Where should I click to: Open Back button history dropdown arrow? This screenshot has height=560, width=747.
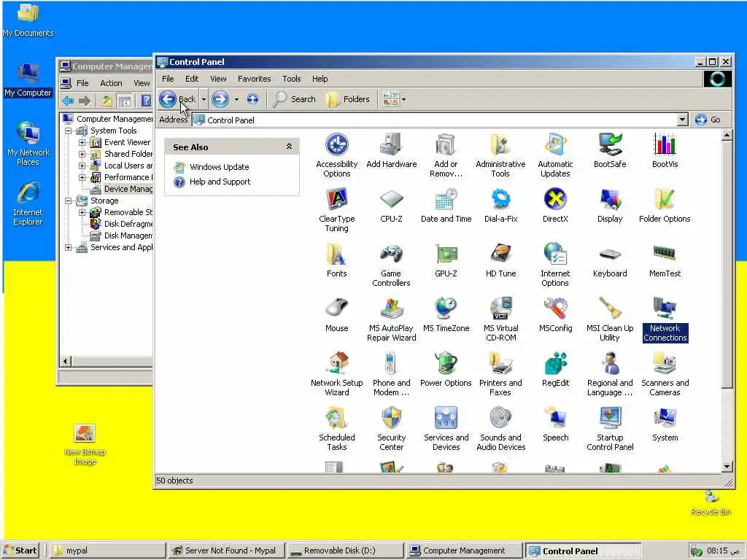click(204, 99)
